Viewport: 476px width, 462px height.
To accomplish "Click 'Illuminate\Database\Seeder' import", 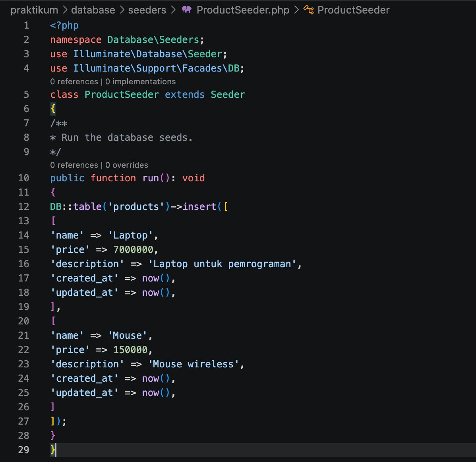I will [148, 54].
